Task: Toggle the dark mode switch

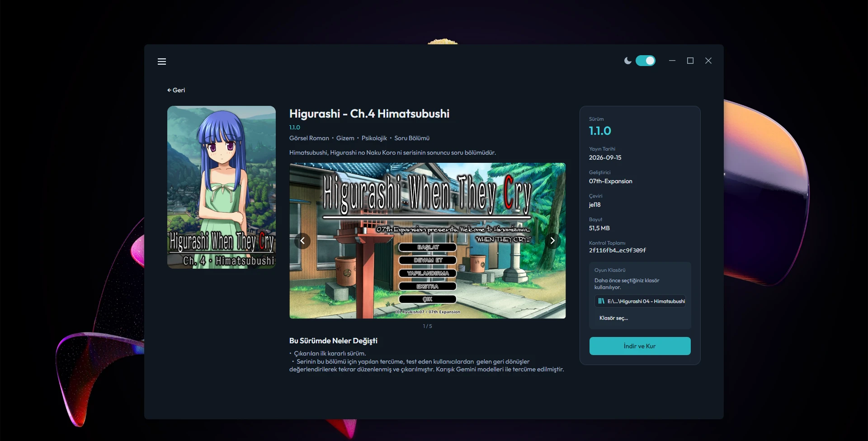Action: coord(645,61)
